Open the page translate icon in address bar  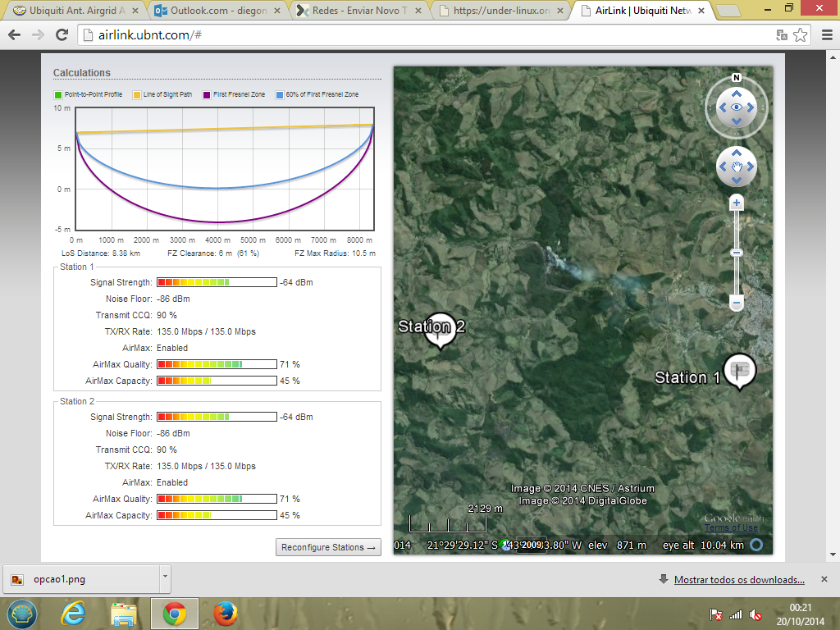pyautogui.click(x=782, y=35)
